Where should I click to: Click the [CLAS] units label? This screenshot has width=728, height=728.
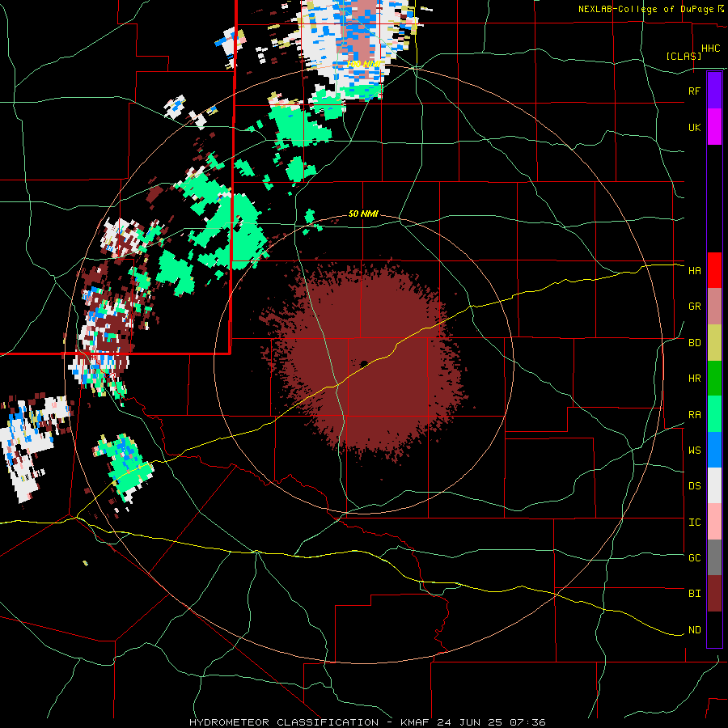(x=684, y=56)
